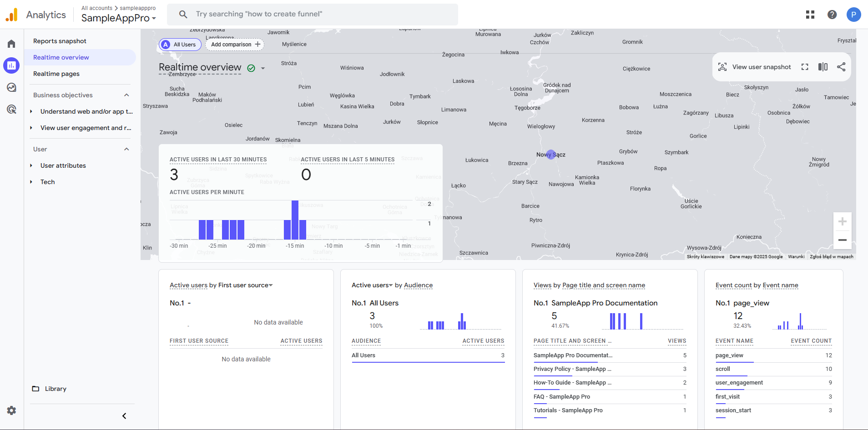Click the Google Analytics logo
The height and width of the screenshot is (430, 868).
[12, 15]
